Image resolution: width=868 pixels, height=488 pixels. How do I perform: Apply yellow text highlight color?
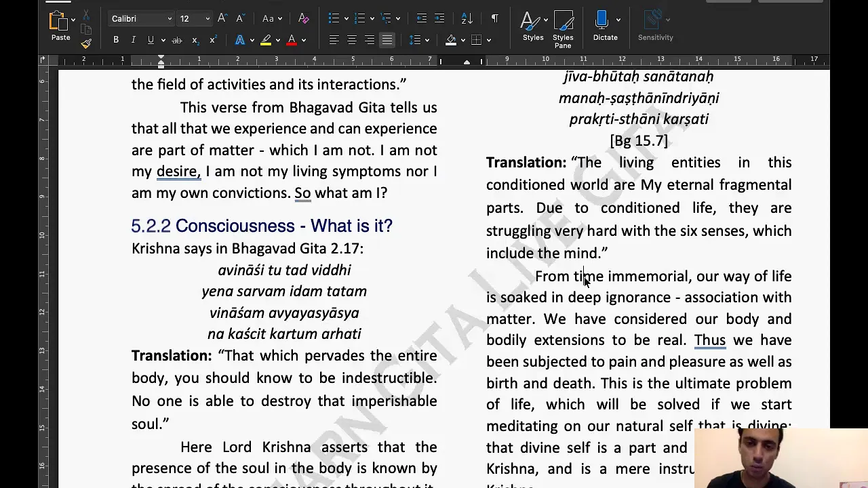coord(266,41)
